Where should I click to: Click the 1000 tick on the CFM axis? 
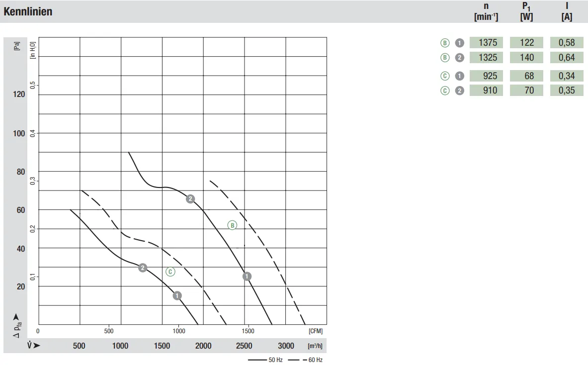click(179, 331)
